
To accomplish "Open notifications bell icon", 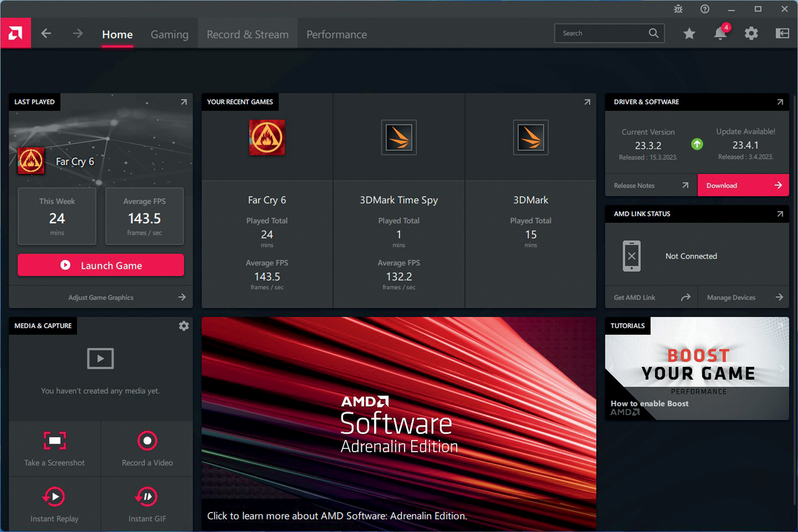I will [x=721, y=33].
